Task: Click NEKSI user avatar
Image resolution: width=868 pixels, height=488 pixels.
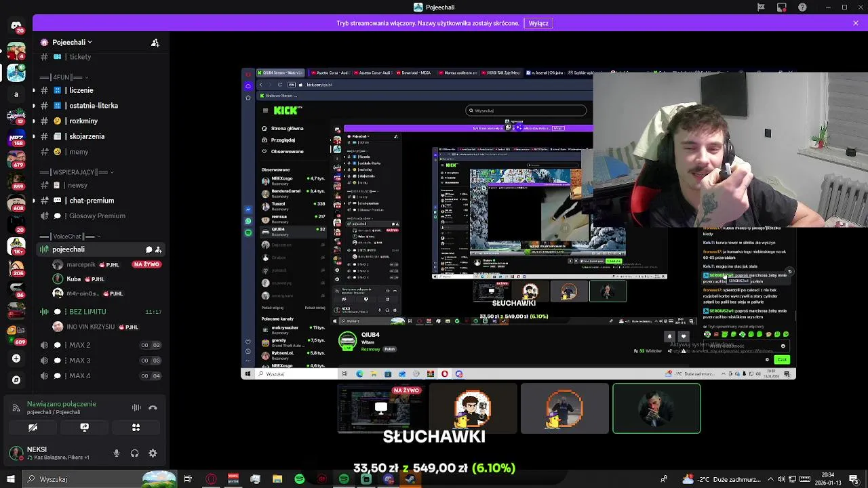Action: [16, 453]
